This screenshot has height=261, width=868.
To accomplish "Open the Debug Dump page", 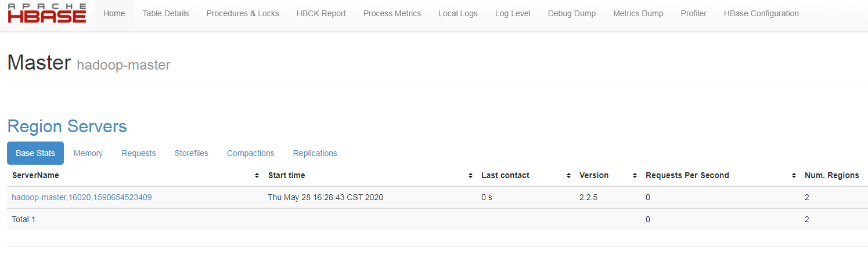I will pos(572,13).
